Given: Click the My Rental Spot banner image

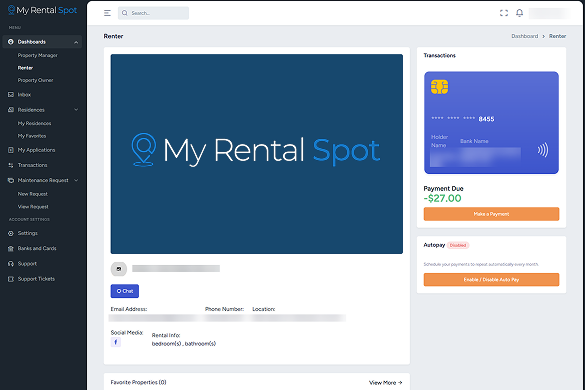Looking at the screenshot, I should point(257,154).
